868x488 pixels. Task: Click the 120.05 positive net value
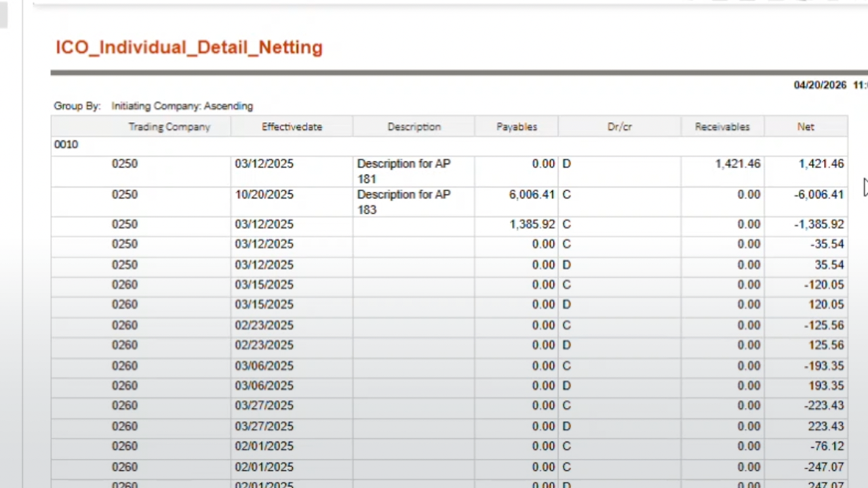826,304
